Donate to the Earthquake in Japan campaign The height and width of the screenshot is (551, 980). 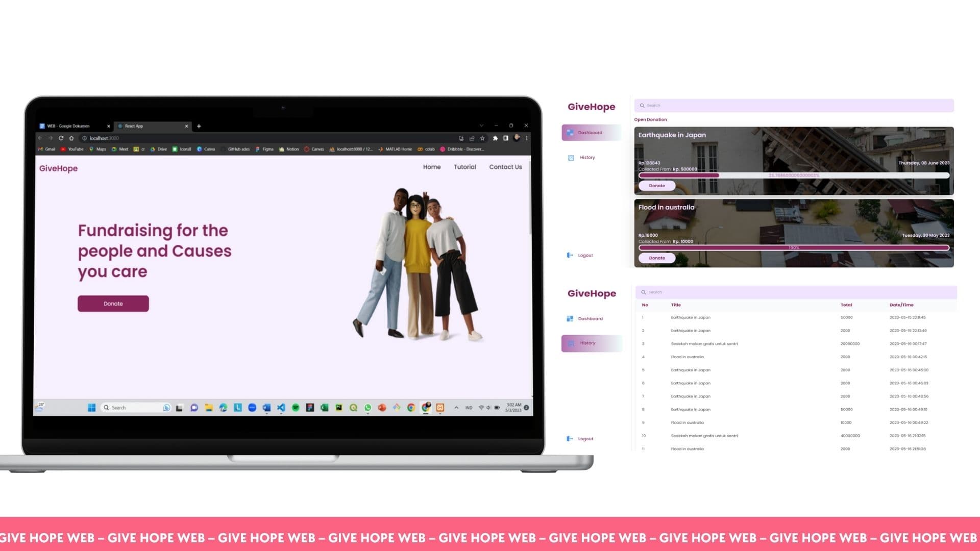(x=657, y=186)
